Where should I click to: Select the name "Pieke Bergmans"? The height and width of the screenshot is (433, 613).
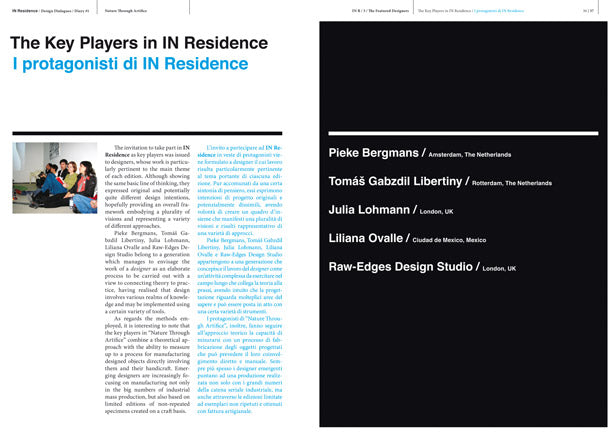[373, 153]
